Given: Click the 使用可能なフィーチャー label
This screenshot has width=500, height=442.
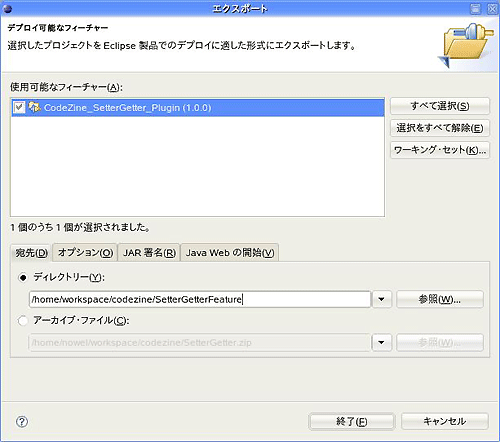Looking at the screenshot, I should pyautogui.click(x=66, y=87).
